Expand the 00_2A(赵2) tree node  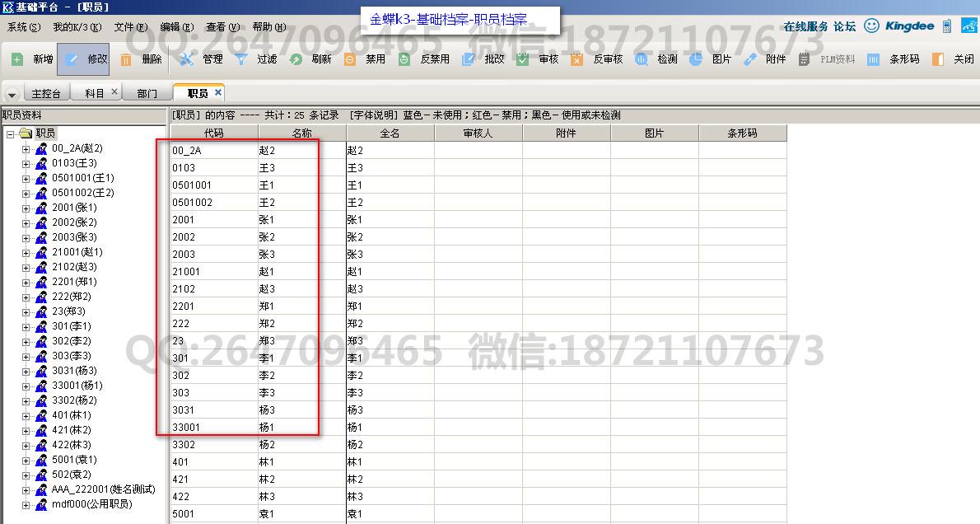click(26, 148)
